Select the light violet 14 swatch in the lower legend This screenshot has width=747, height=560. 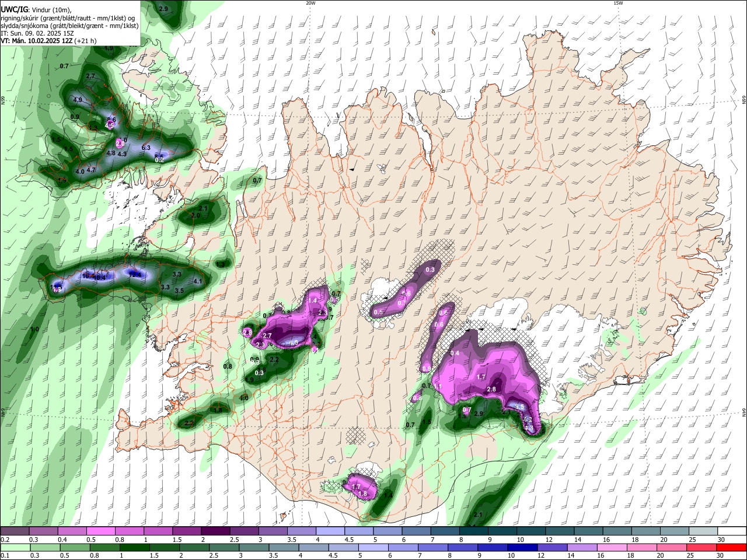coord(581,547)
